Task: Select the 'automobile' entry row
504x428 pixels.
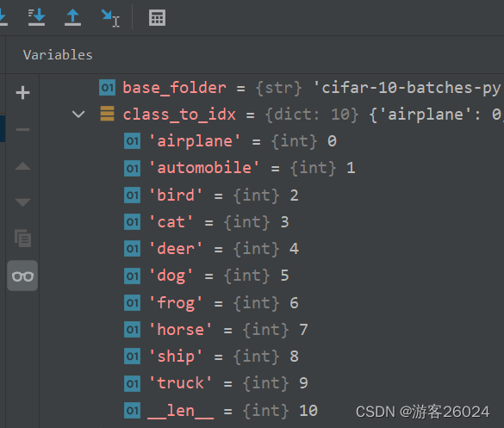Action: point(271,168)
